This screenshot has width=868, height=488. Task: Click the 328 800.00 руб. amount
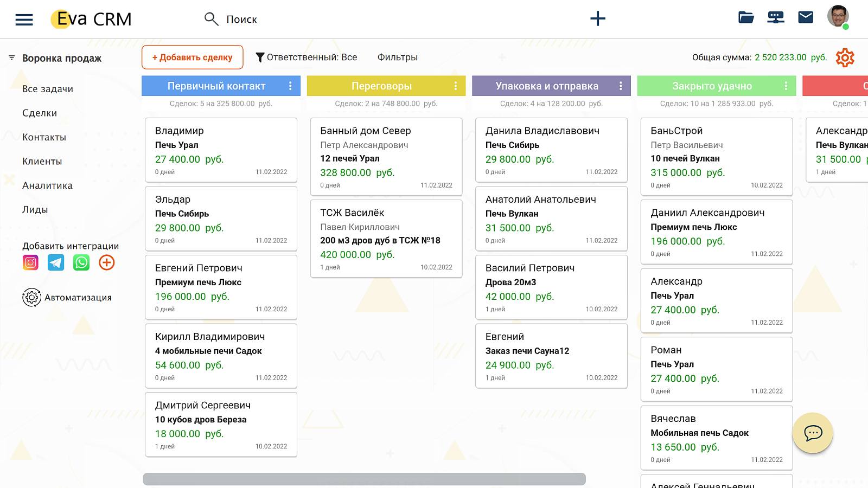click(358, 173)
